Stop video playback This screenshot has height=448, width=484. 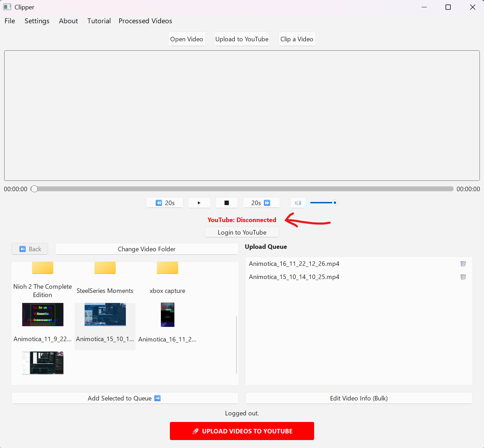226,203
